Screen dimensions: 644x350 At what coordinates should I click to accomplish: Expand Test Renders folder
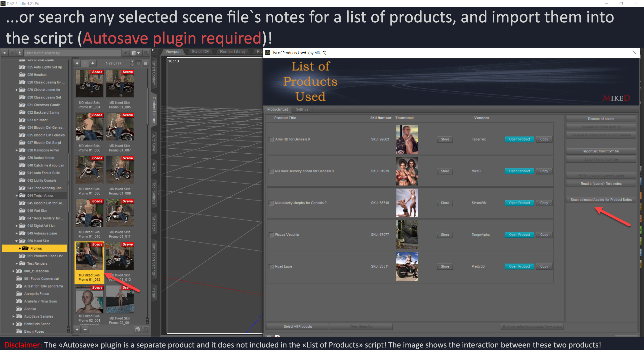(17, 263)
